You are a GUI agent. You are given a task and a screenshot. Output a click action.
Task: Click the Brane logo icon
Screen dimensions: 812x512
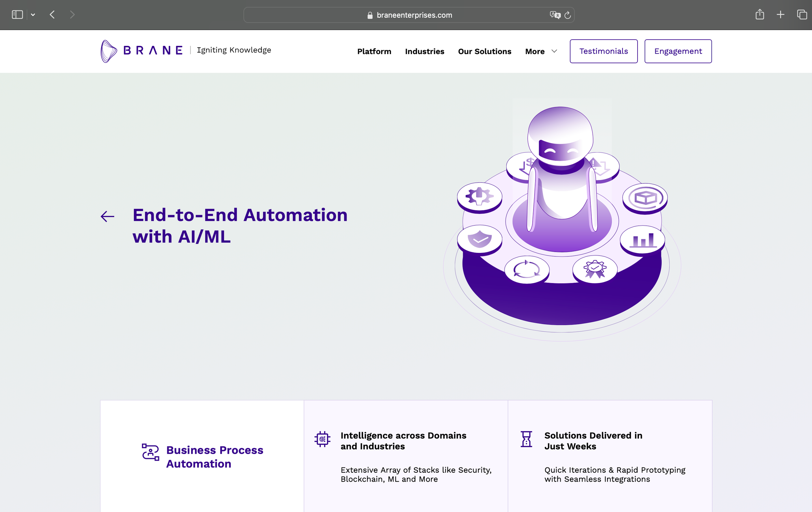[109, 51]
